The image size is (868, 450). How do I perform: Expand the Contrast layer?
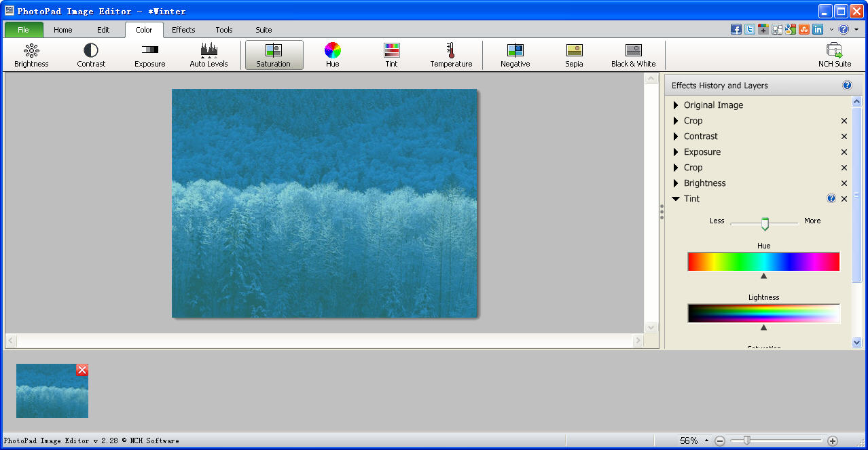(676, 136)
